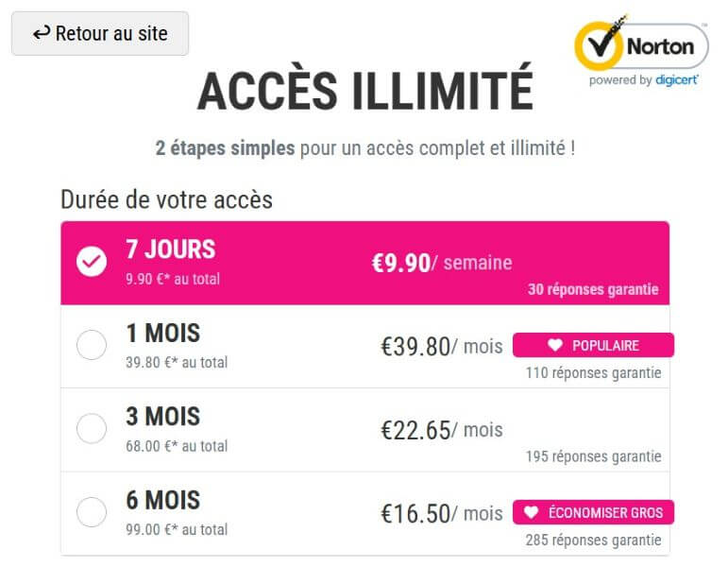728x567 pixels.
Task: Click the ÉCONOMISER GROS heart badge
Action: pyautogui.click(x=593, y=512)
